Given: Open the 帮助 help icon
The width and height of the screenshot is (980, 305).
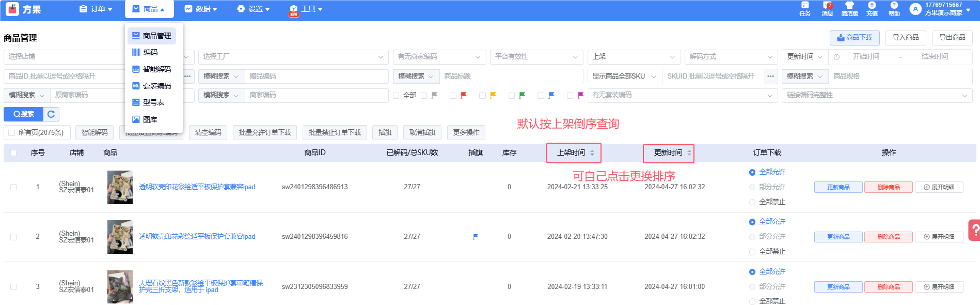Looking at the screenshot, I should pyautogui.click(x=894, y=9).
